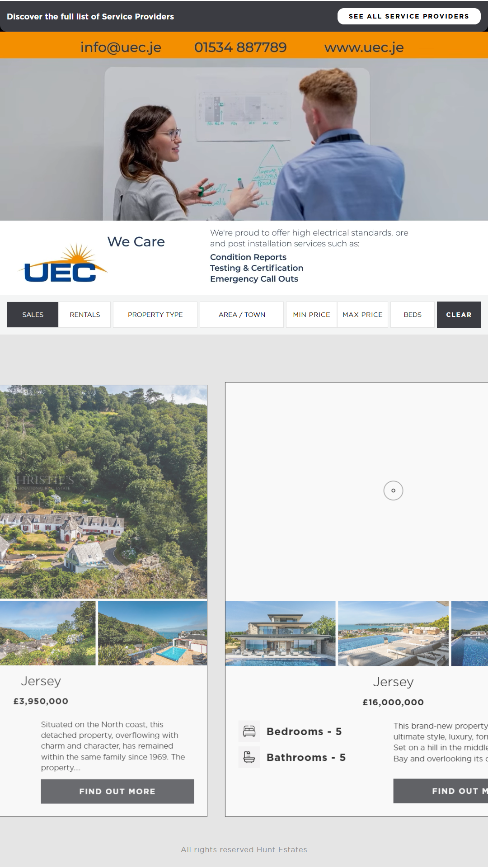Open the aerial woodland property main photo
Viewport: 488px width, 868px height.
103,492
